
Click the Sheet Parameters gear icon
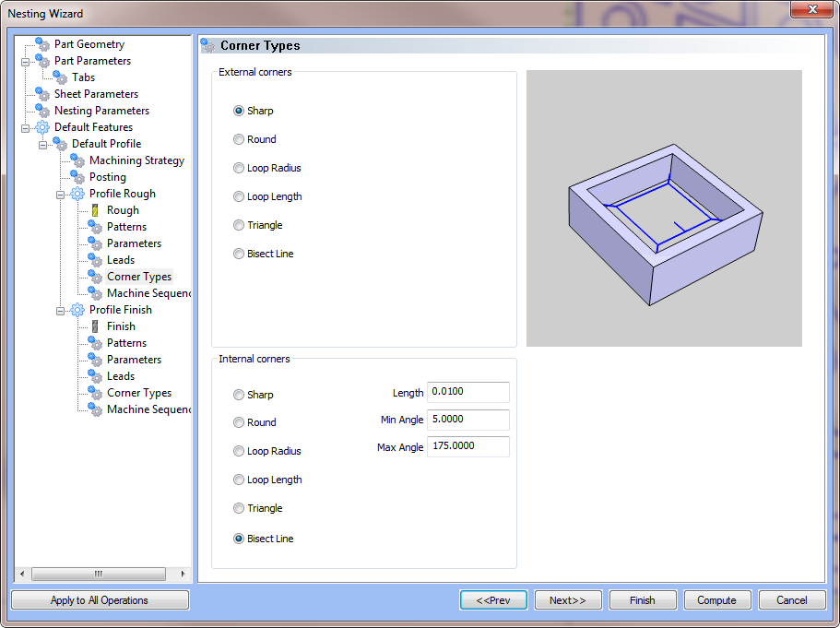click(x=42, y=94)
